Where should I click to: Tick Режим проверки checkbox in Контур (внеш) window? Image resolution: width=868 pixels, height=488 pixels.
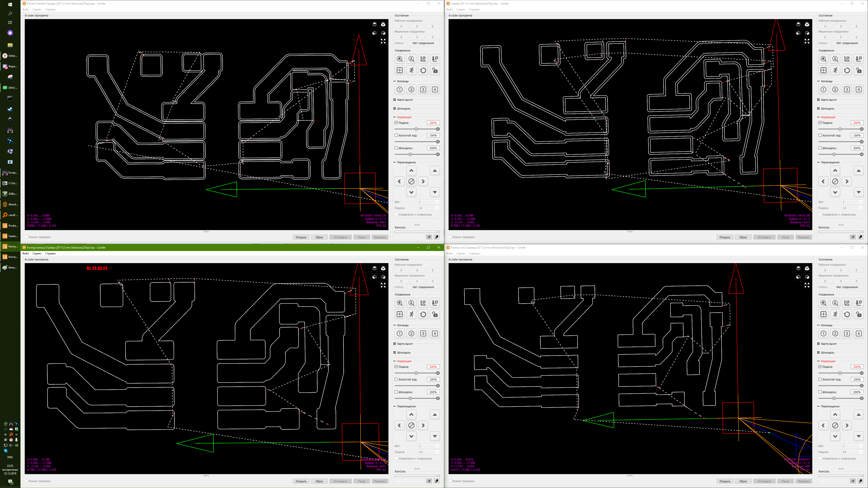[x=26, y=481]
